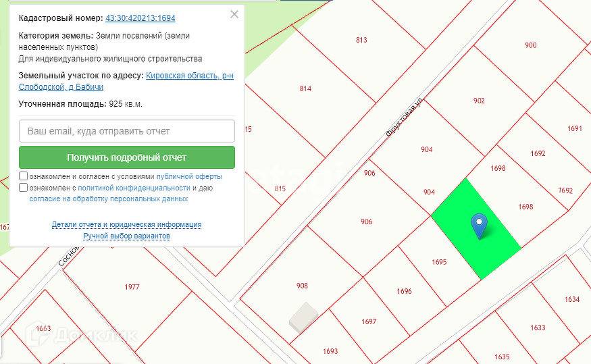Open cadastral number 43:30:420213:1694 link

[x=140, y=18]
